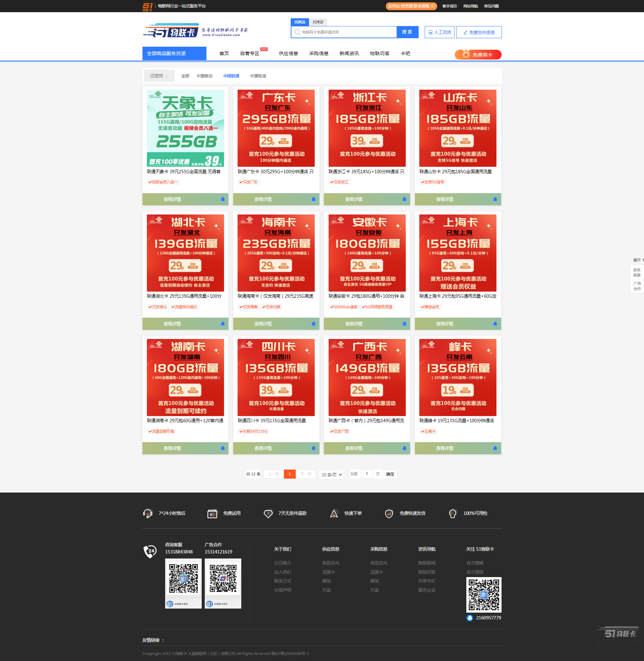Image resolution: width=644 pixels, height=661 pixels.
Task: Open 全部商品服务目录 category menu
Action: 174,53
